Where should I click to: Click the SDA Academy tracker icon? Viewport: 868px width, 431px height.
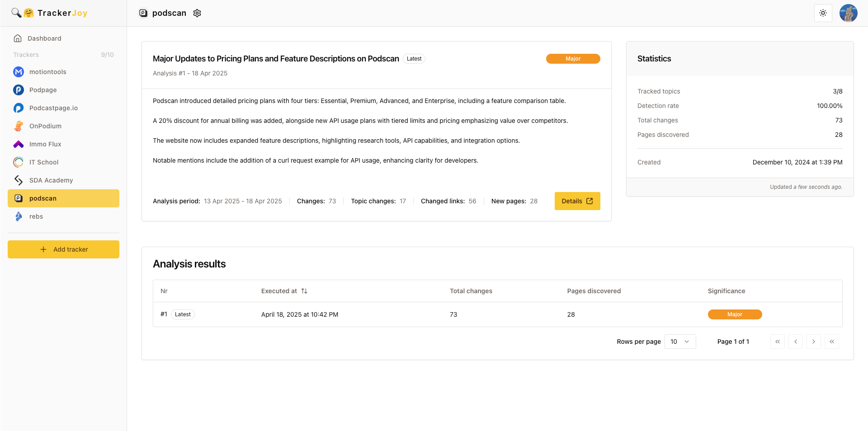point(19,180)
